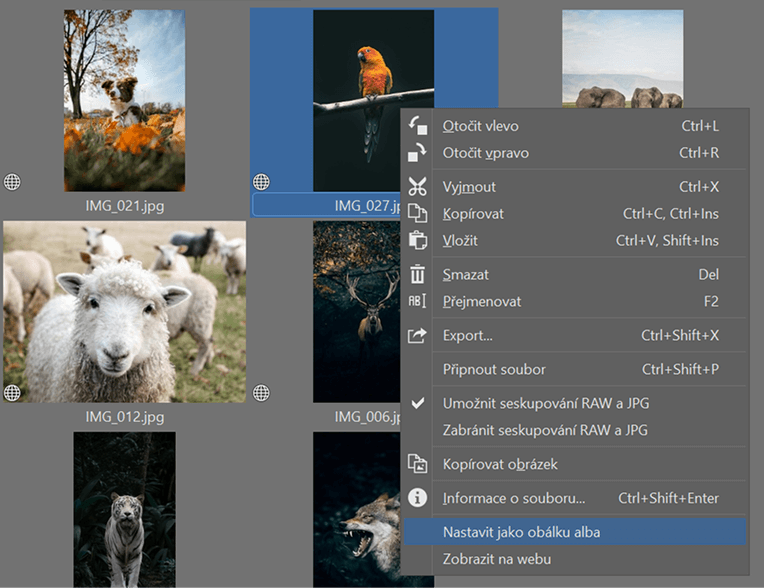Choose Připnout soubor from context menu

494,370
